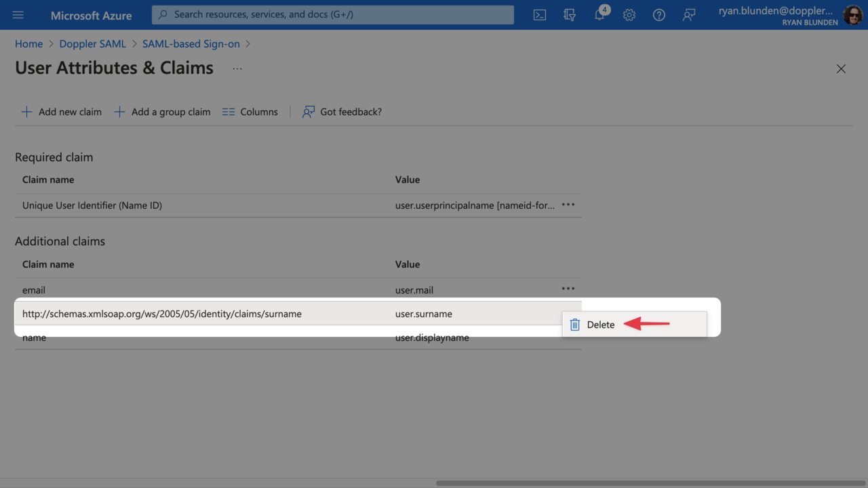Open portal settings gear
Screen dimensions: 868x488
point(629,15)
